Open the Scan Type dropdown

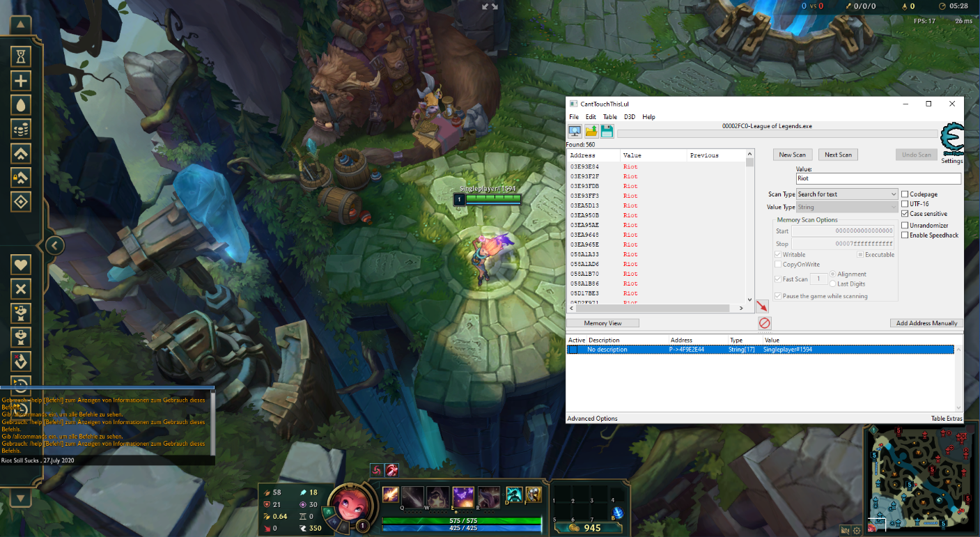tap(847, 194)
